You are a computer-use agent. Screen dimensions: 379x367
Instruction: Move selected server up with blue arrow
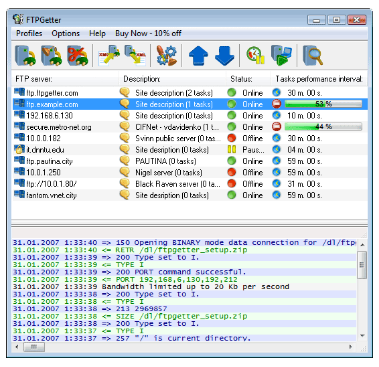click(x=198, y=55)
